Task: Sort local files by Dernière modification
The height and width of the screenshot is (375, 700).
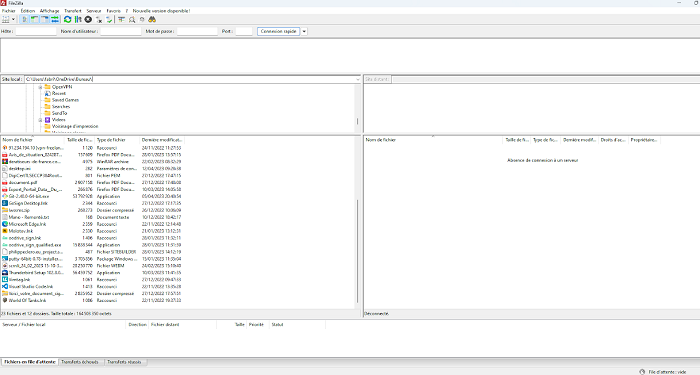Action: tap(162, 140)
